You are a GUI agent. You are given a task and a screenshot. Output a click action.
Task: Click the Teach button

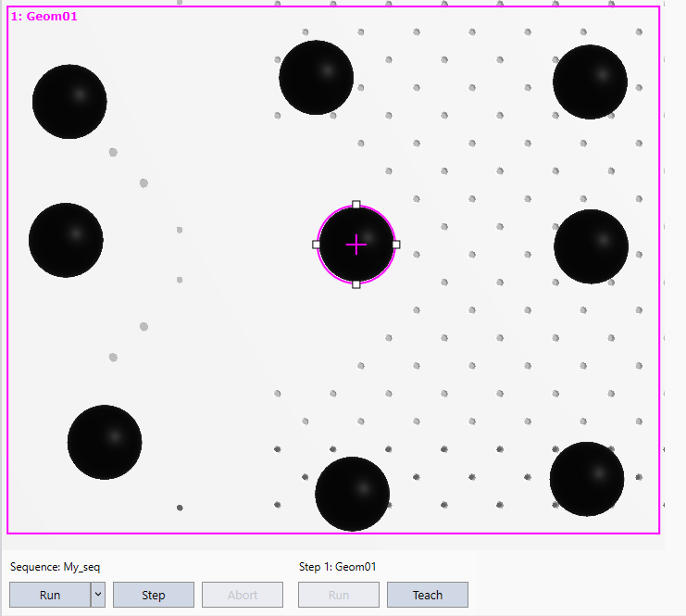428,595
